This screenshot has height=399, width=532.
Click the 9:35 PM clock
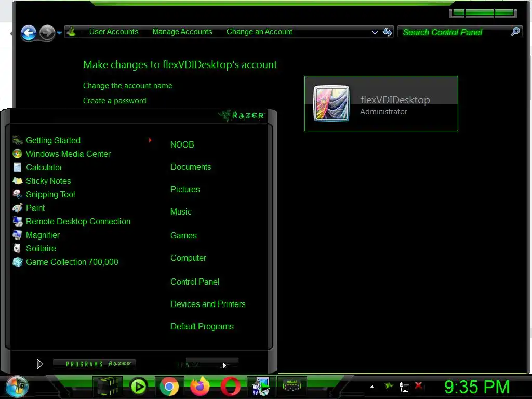click(477, 387)
